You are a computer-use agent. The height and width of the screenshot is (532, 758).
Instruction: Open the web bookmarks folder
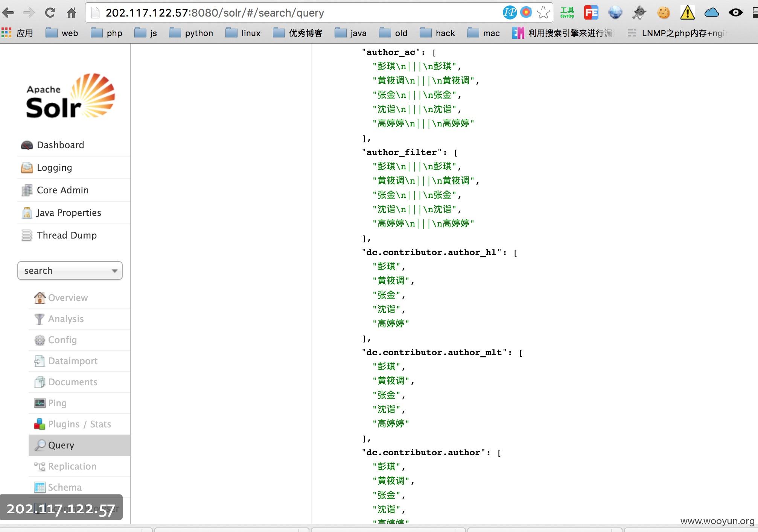62,33
